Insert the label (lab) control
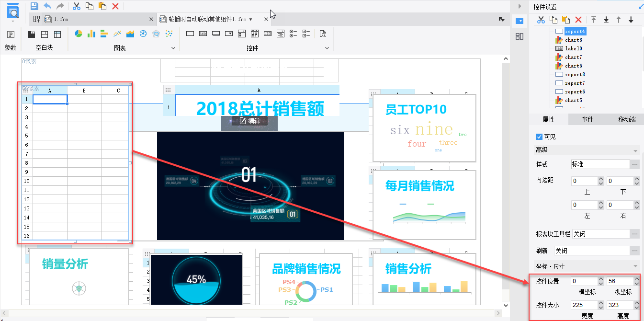Viewport: 644px width, 321px height. [x=203, y=34]
